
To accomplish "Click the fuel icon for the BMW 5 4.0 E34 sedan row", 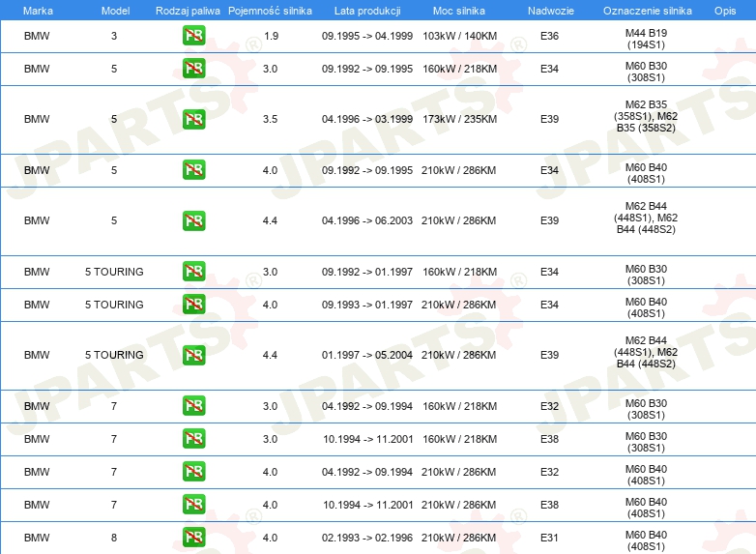I will click(193, 170).
